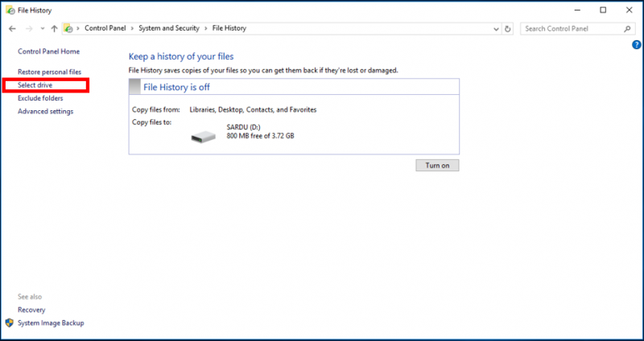
Task: Click 'File History is off' status text
Action: click(176, 87)
